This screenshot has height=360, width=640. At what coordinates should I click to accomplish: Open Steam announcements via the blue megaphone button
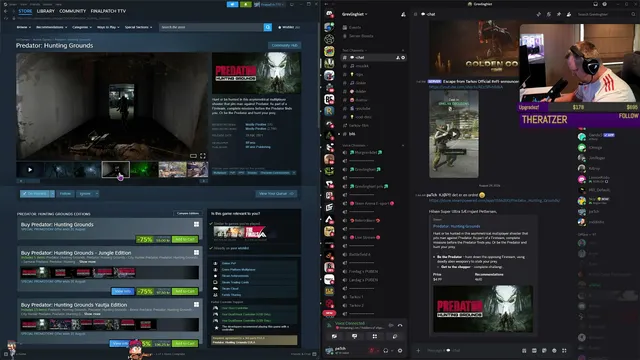pos(232,4)
